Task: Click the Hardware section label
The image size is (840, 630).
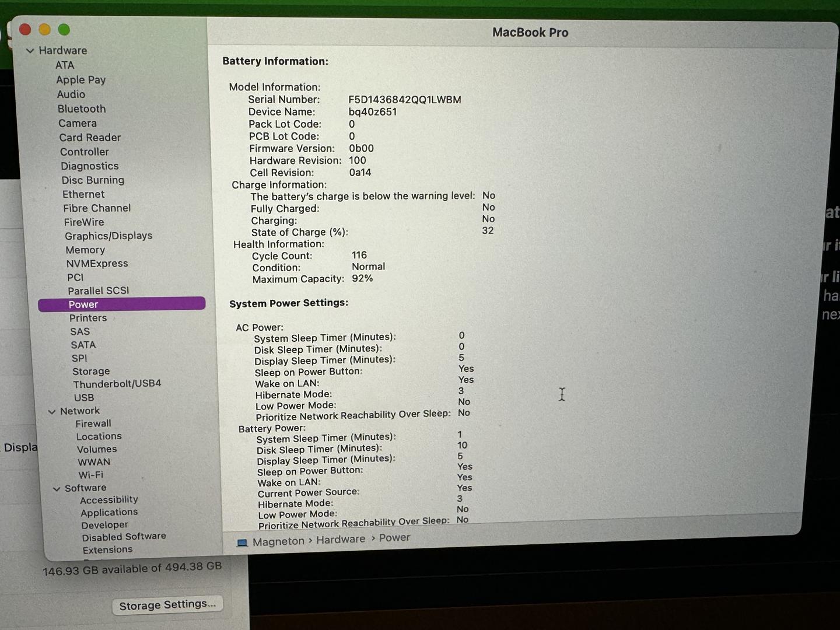Action: pyautogui.click(x=63, y=51)
